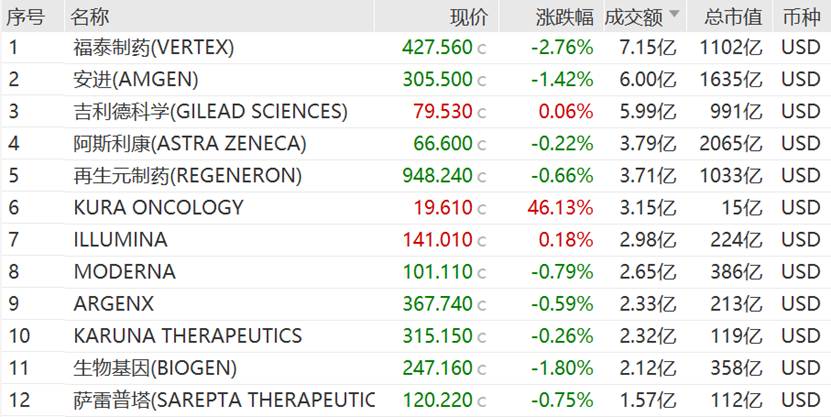This screenshot has width=831, height=417.
Task: Click the 总市值 column header
Action: click(x=732, y=16)
